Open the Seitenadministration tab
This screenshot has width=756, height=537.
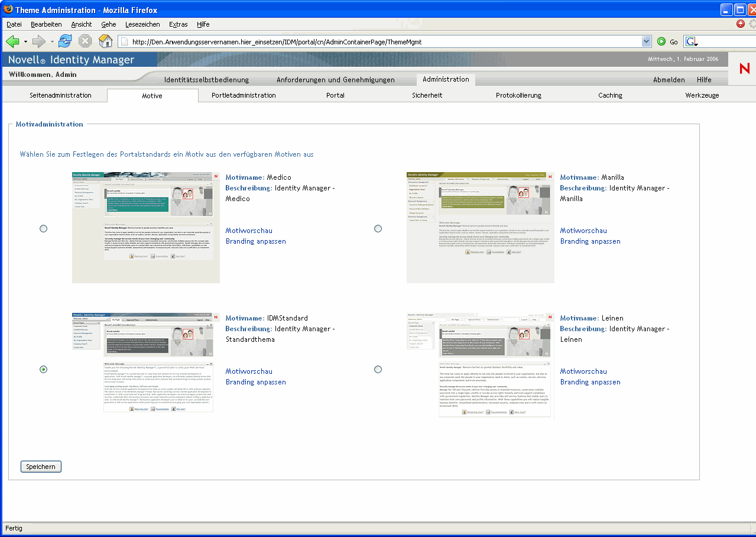pos(60,95)
